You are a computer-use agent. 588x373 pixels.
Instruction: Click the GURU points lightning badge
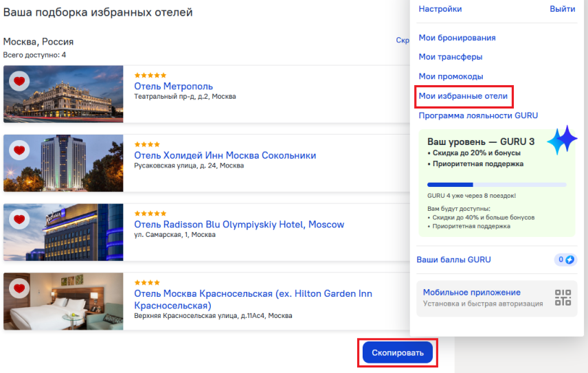(x=565, y=260)
